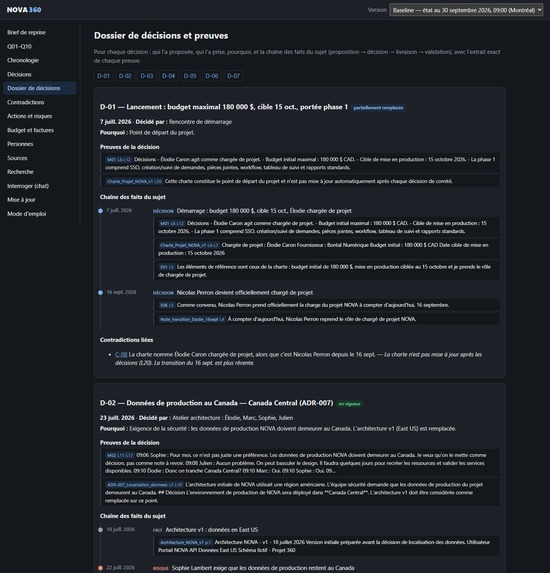
Task: Go to Actions et risques
Action: click(40, 116)
